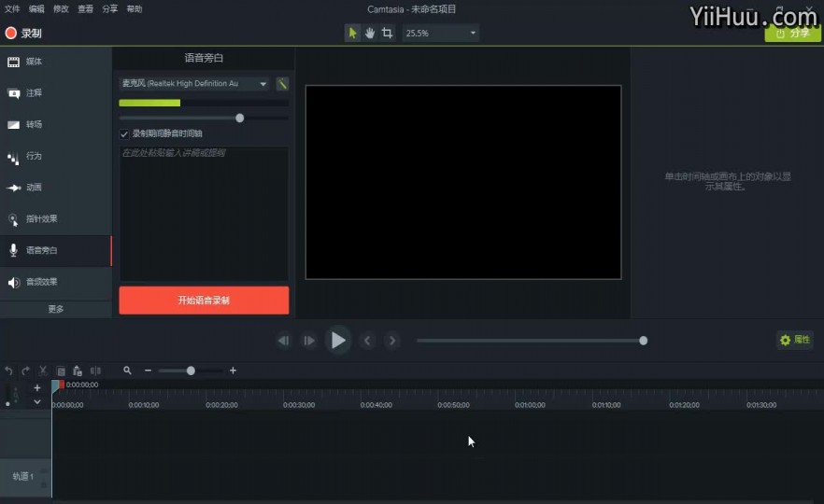This screenshot has width=824, height=504.
Task: Click the 属性 properties gear button
Action: pyautogui.click(x=795, y=340)
